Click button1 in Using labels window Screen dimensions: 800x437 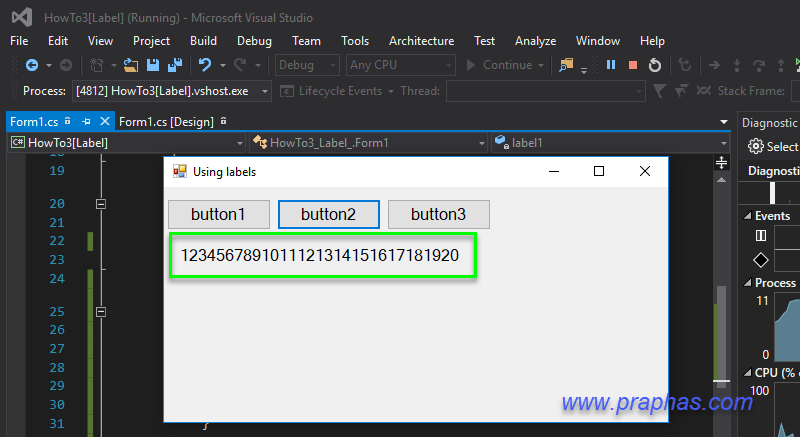tap(219, 214)
